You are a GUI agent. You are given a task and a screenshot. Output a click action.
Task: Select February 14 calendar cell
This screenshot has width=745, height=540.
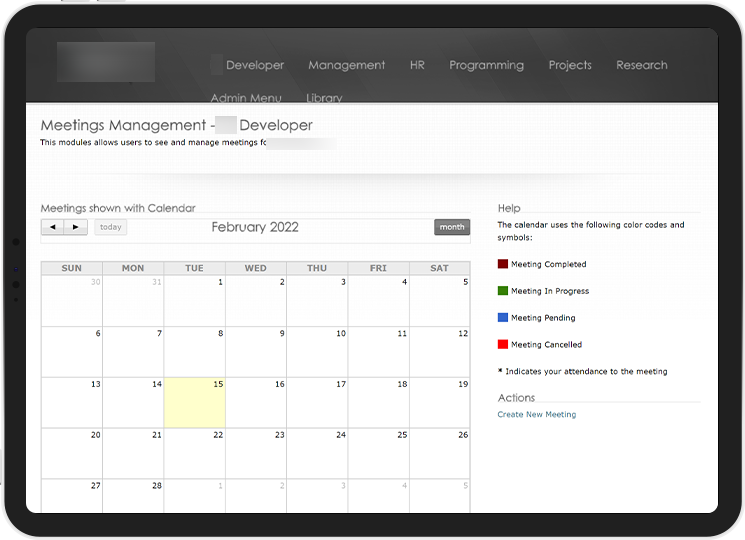click(x=133, y=403)
